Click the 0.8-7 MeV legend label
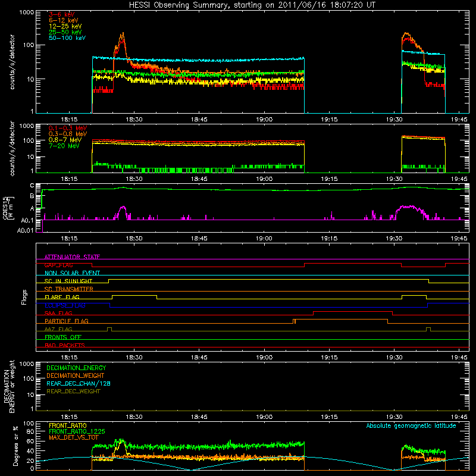This screenshot has width=476, height=476. [x=65, y=140]
